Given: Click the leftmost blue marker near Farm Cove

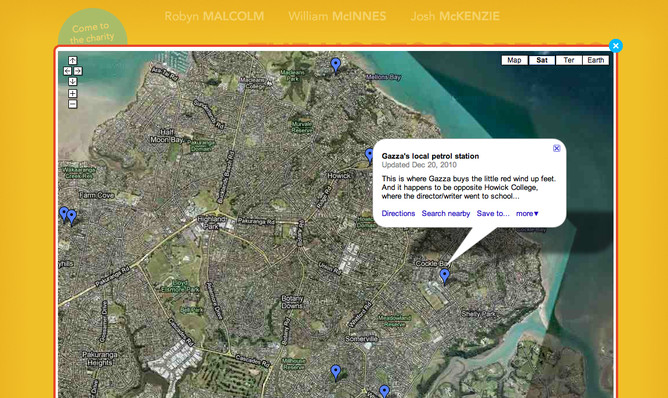Looking at the screenshot, I should (63, 213).
